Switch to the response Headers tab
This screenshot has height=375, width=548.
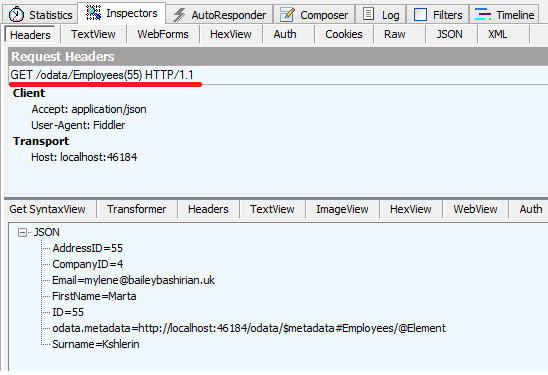pyautogui.click(x=208, y=209)
